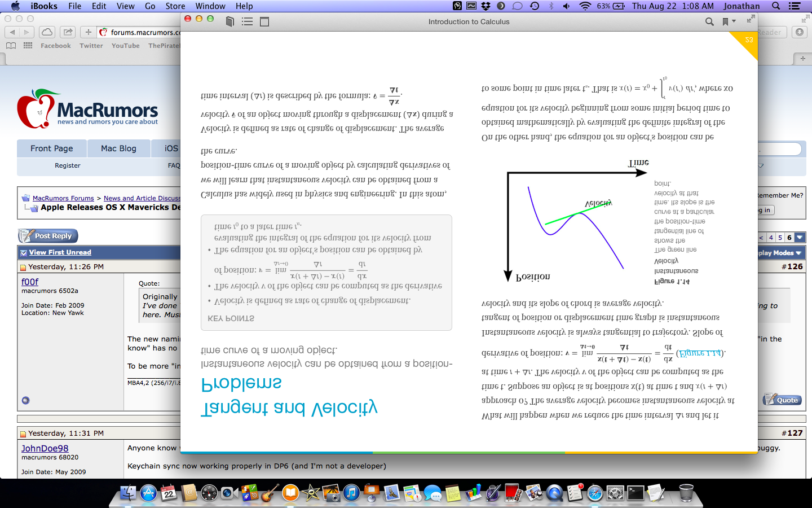Open the Trash in the Dock
The width and height of the screenshot is (812, 508).
click(x=686, y=493)
